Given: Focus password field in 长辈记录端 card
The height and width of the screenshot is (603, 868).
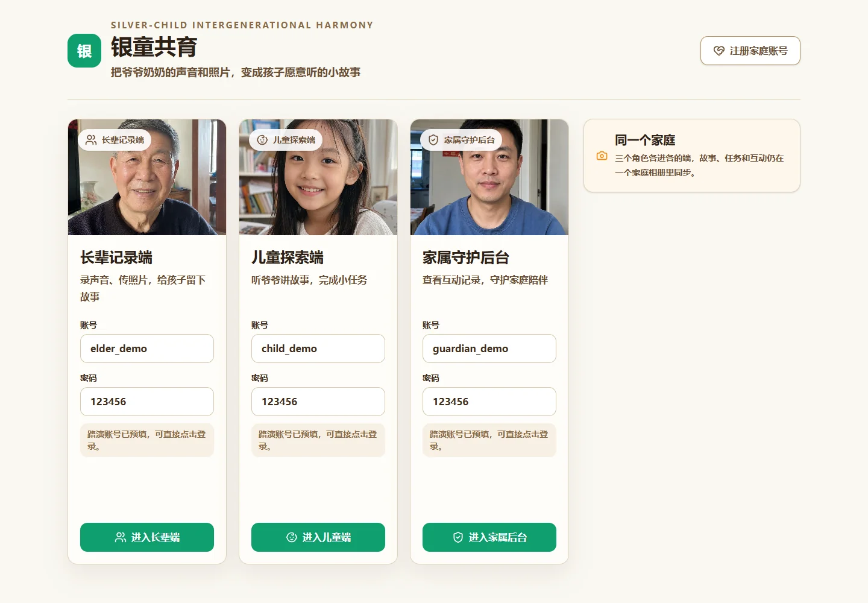Looking at the screenshot, I should [x=147, y=402].
